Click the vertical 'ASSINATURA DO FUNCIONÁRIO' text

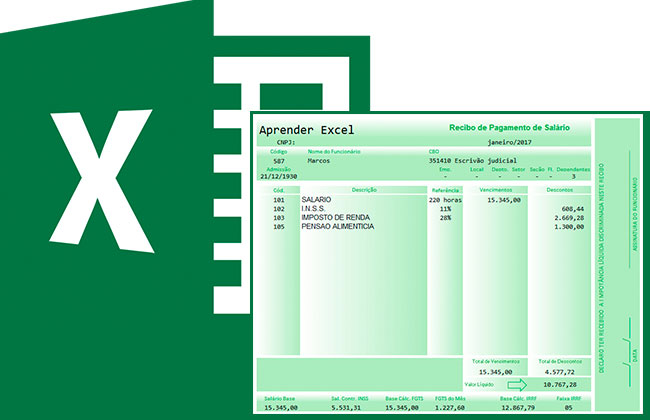(634, 214)
